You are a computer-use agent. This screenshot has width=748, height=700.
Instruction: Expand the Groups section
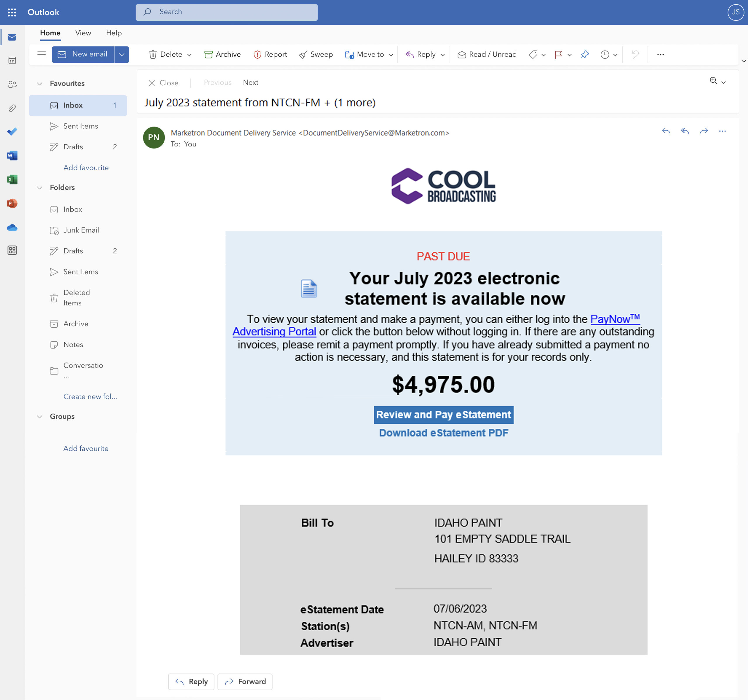point(39,416)
